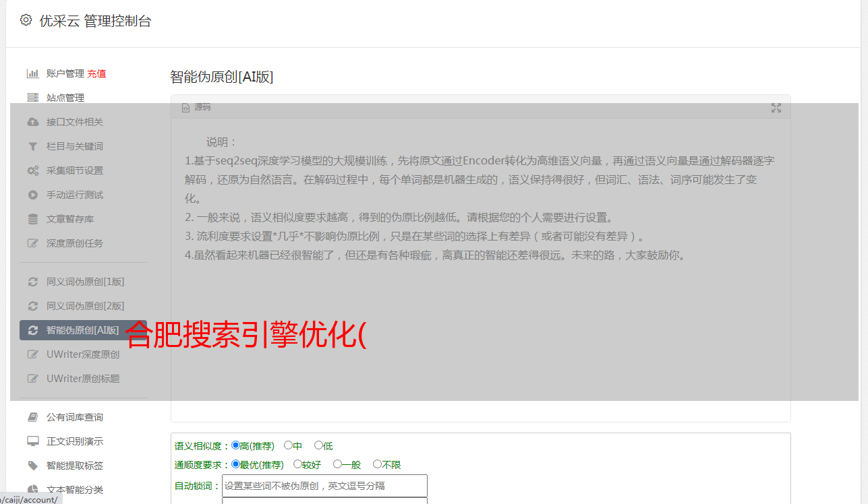The width and height of the screenshot is (868, 504).
Task: Click the refresh icon for 同义词伪原创[1版]
Action: (x=32, y=282)
